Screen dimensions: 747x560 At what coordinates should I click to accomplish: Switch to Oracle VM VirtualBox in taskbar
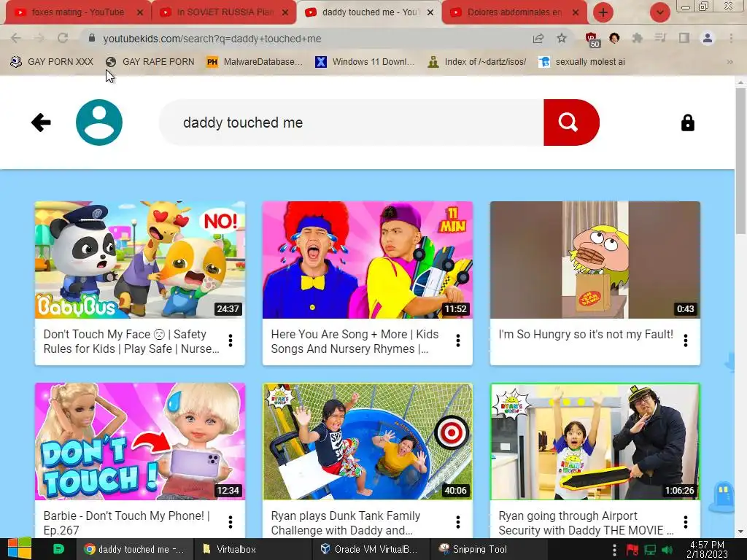coord(369,549)
